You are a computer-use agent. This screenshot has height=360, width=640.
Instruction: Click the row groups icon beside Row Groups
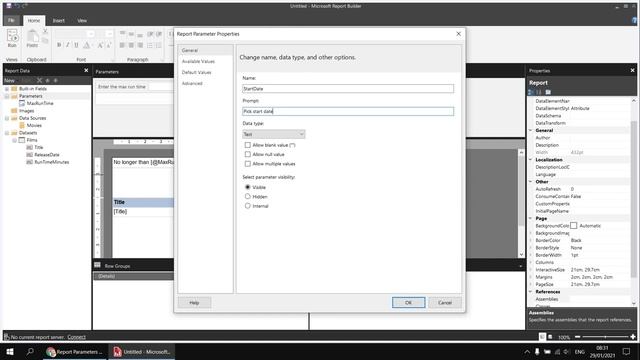(x=98, y=265)
